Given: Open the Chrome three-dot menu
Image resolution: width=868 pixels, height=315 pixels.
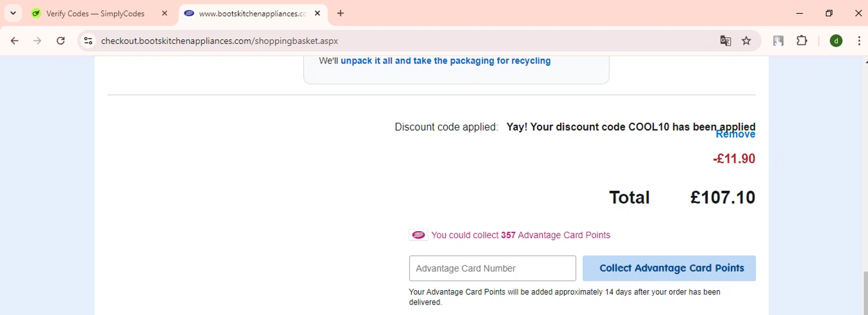Looking at the screenshot, I should [x=858, y=40].
